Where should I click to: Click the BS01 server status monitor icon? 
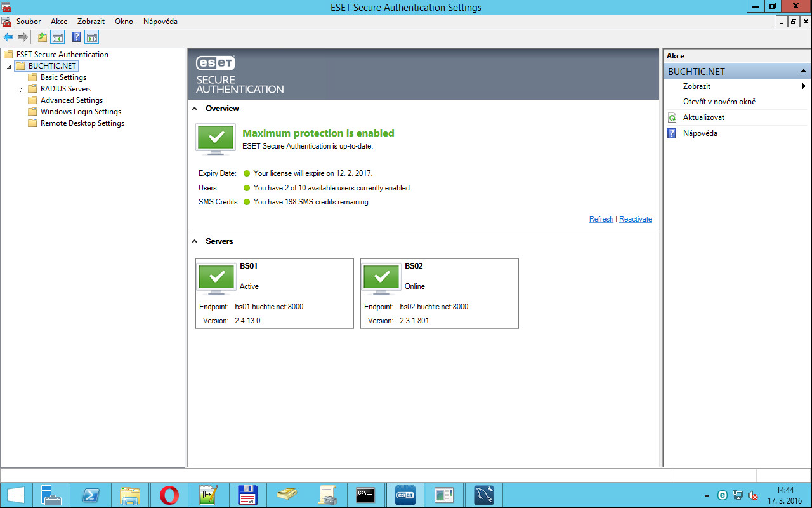217,278
